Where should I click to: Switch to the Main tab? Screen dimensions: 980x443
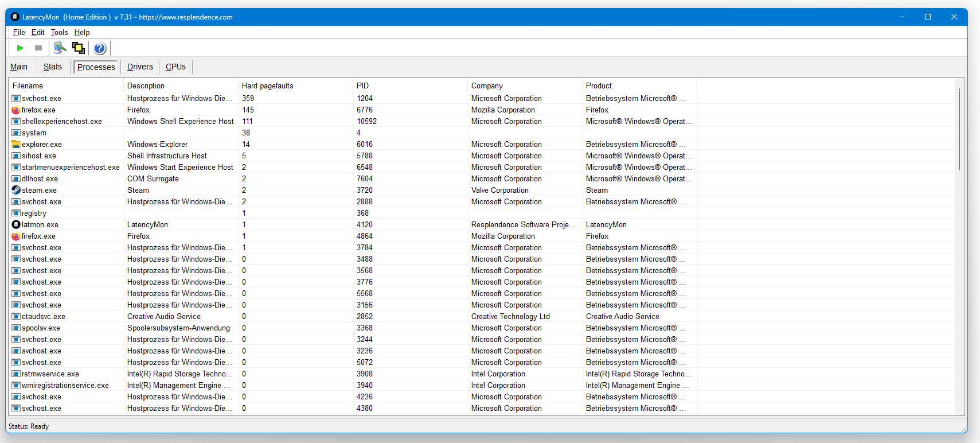click(x=19, y=67)
